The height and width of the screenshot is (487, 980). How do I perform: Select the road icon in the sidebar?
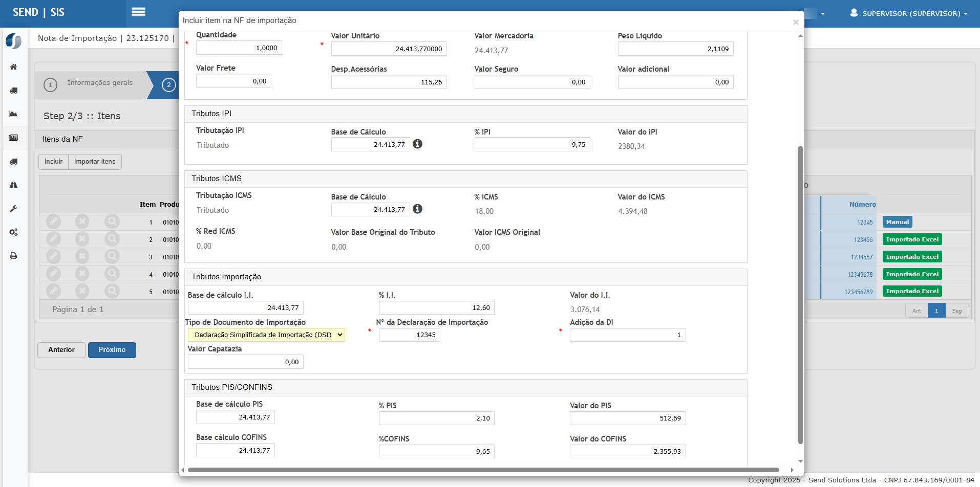tap(14, 185)
